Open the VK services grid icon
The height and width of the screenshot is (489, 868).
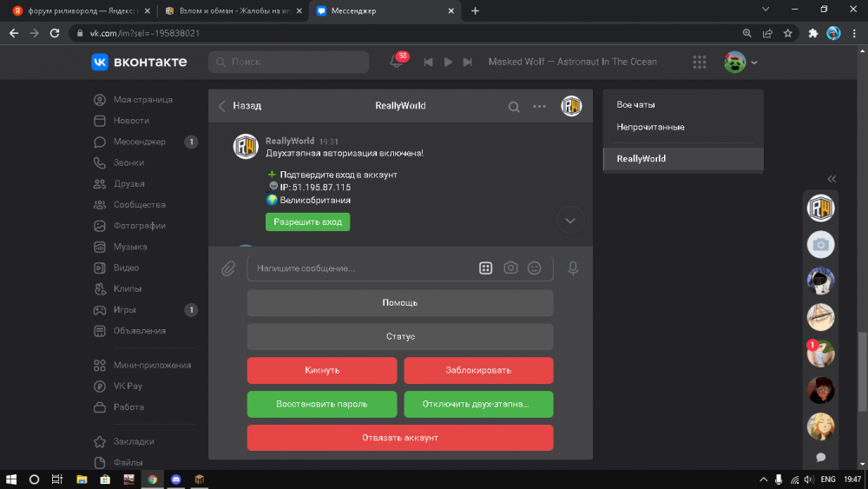[699, 62]
